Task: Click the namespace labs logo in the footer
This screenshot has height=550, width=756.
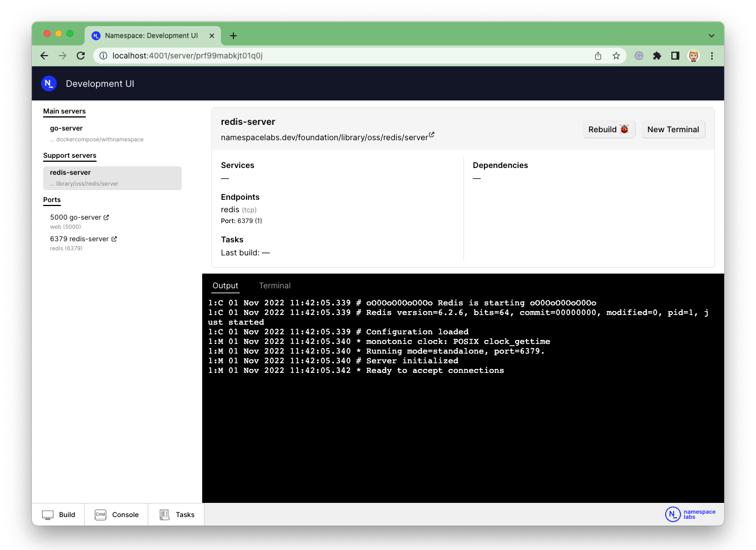Action: pyautogui.click(x=690, y=514)
